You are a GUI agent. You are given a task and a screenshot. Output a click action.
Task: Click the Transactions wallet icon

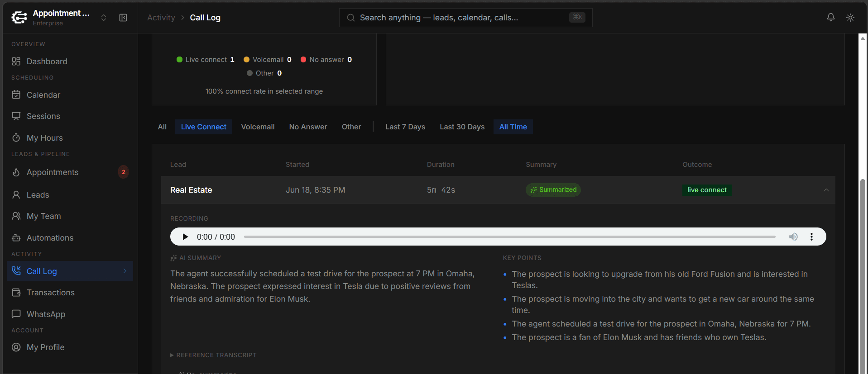16,293
